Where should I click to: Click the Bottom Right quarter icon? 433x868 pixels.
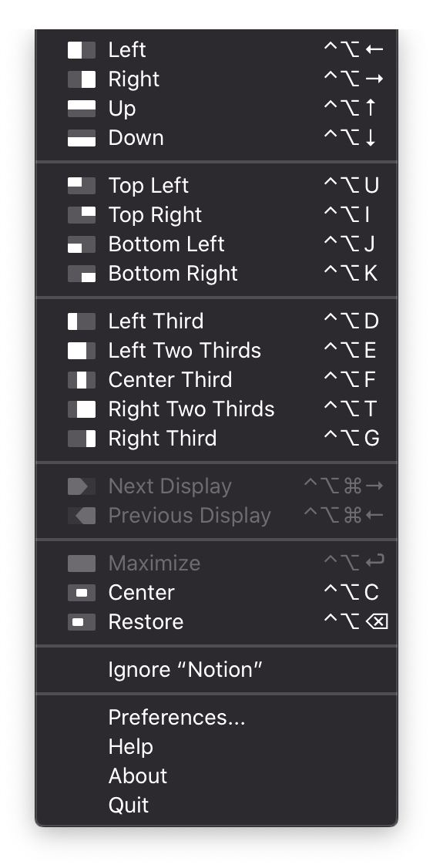click(x=82, y=274)
